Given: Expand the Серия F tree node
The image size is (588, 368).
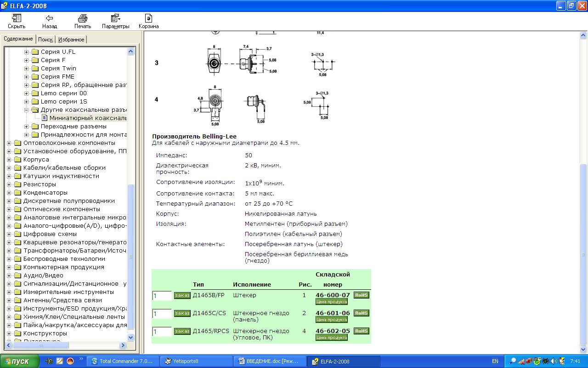Looking at the screenshot, I should 26,60.
